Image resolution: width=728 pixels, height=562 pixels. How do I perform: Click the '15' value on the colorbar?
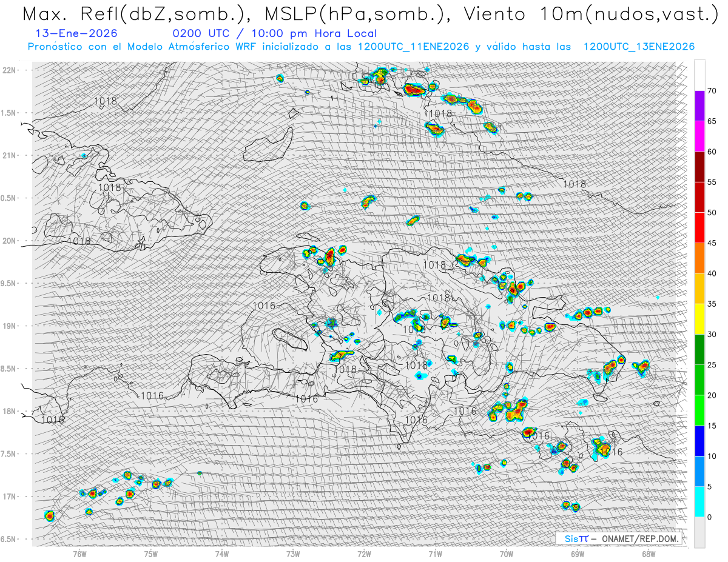[x=712, y=426]
